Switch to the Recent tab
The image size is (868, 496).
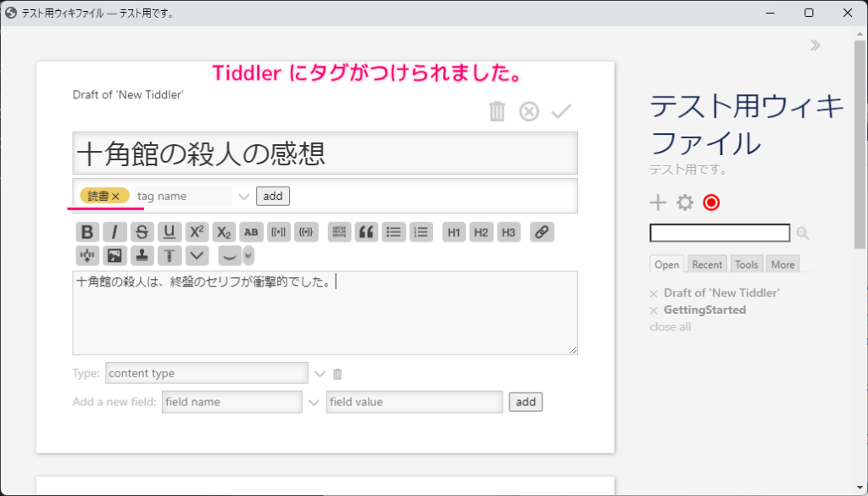point(706,264)
